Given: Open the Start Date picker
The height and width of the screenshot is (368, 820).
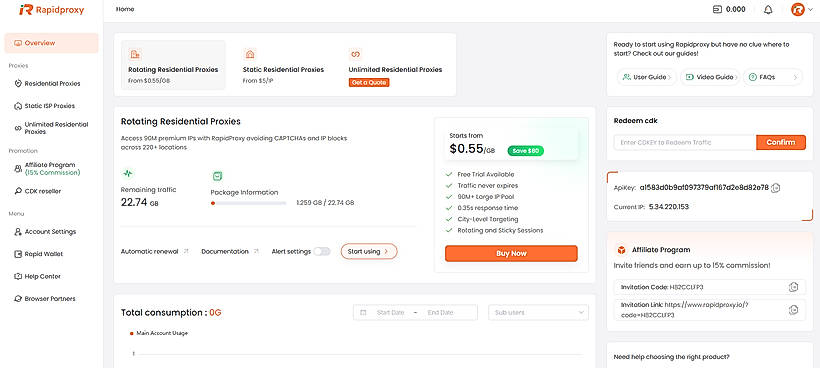Looking at the screenshot, I should coord(391,313).
